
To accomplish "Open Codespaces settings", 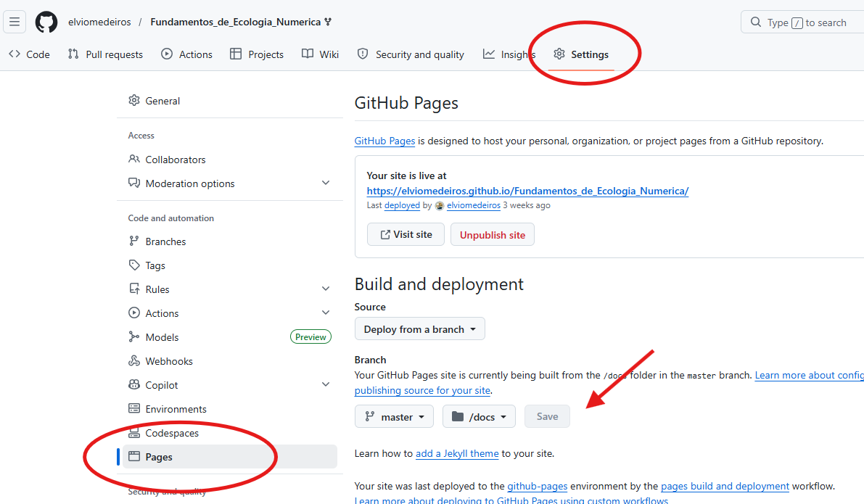I will click(230, 432).
